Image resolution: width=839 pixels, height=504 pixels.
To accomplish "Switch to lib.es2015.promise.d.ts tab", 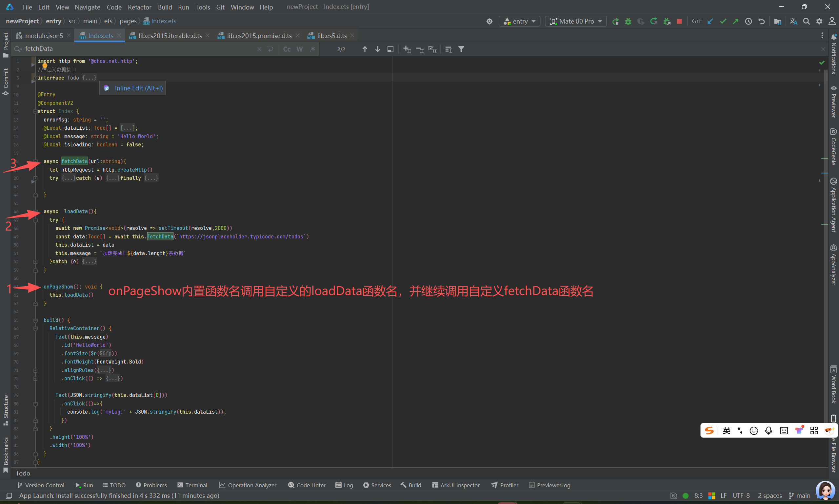I will click(259, 36).
